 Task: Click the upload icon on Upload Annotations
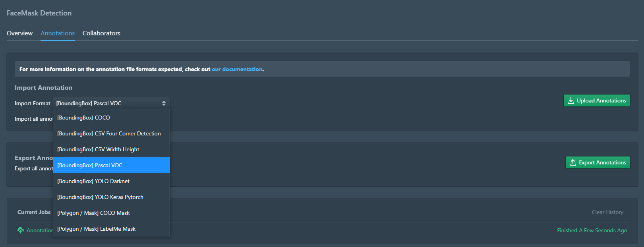[571, 100]
